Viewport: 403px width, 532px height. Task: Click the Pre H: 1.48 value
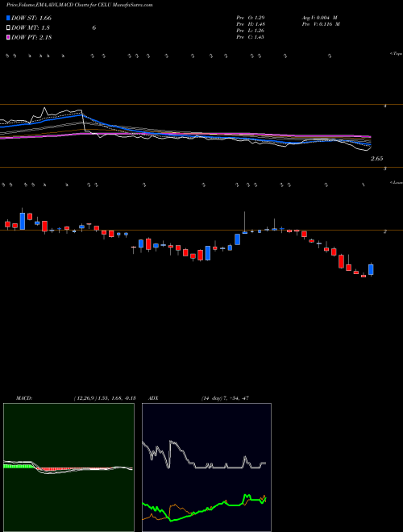click(251, 24)
